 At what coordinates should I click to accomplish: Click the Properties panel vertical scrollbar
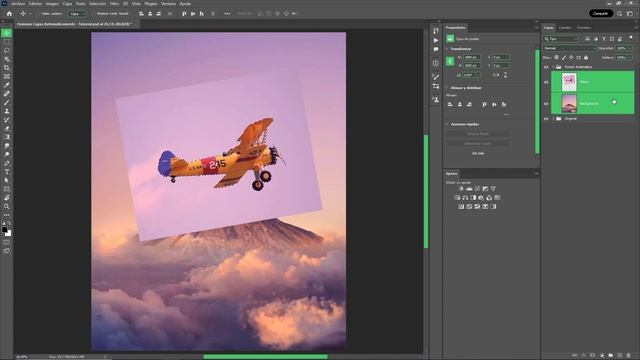(x=537, y=101)
